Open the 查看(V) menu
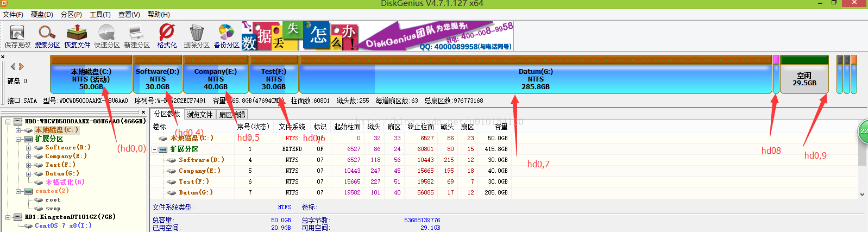 coord(129,15)
